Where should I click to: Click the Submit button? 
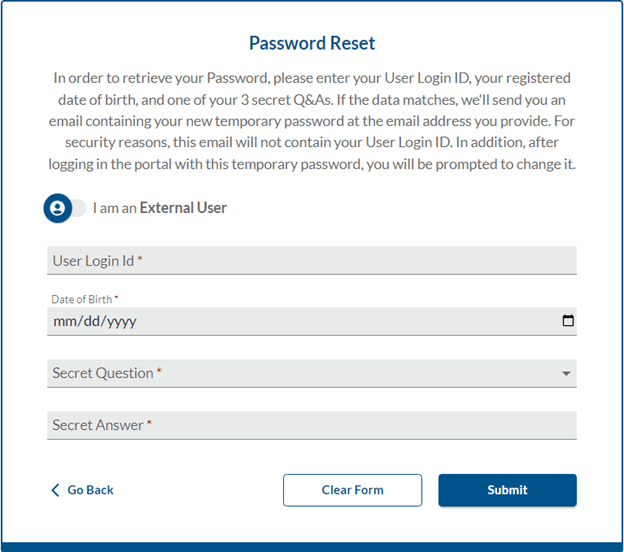507,490
